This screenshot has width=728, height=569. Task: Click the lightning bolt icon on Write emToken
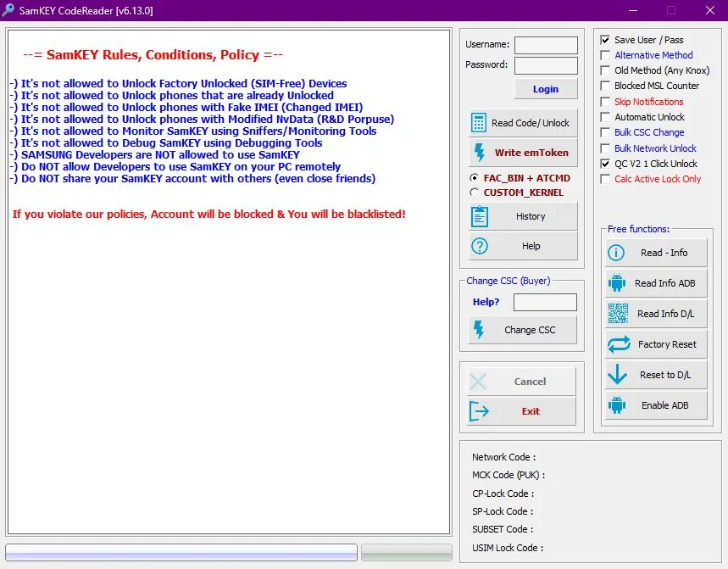click(x=479, y=153)
